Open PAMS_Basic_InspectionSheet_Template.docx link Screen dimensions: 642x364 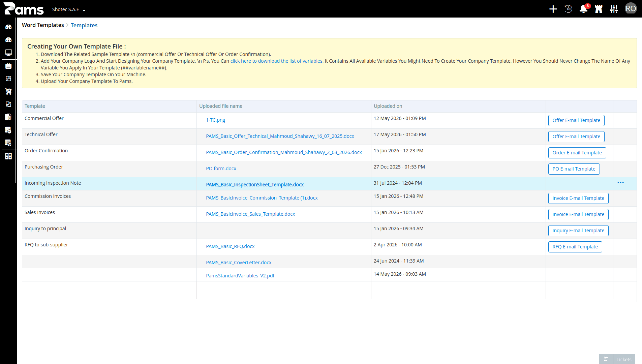255,185
